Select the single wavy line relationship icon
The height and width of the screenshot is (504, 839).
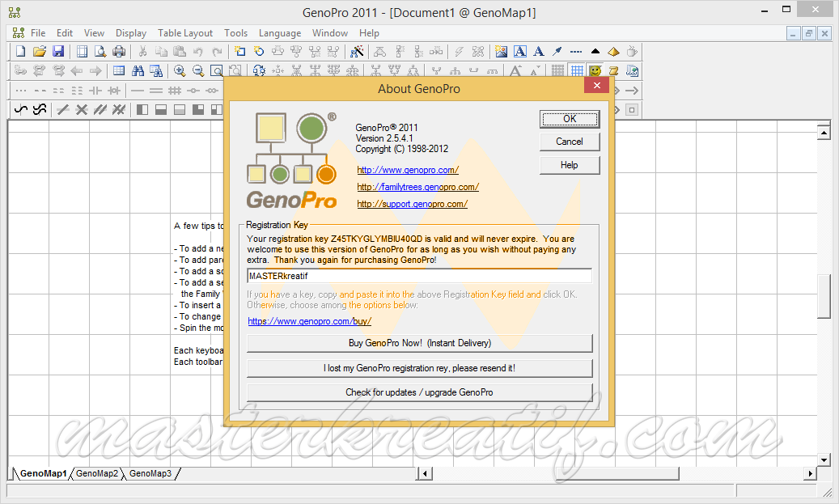point(21,110)
